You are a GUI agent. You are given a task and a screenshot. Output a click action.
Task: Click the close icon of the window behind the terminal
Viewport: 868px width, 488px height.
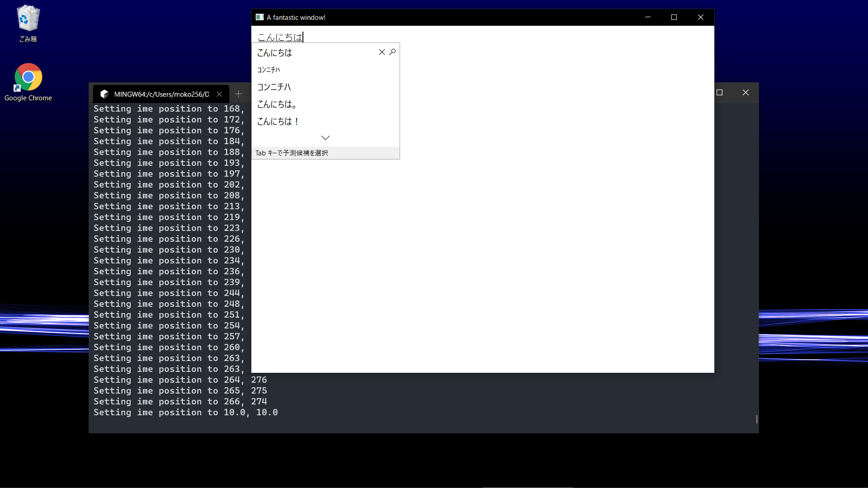[745, 92]
